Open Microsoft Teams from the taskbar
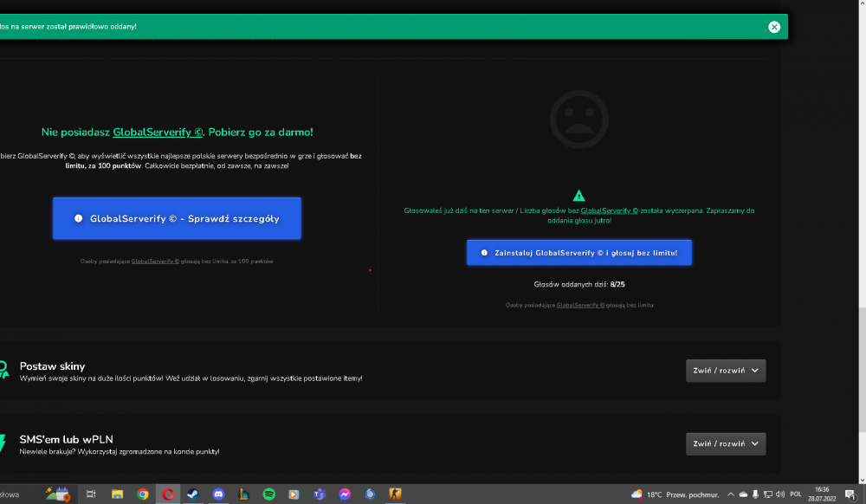866x504 pixels. [x=320, y=494]
